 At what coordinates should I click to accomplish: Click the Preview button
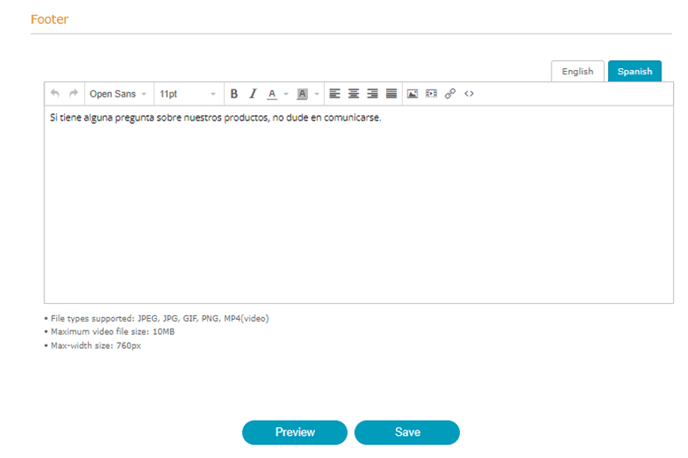tap(295, 433)
